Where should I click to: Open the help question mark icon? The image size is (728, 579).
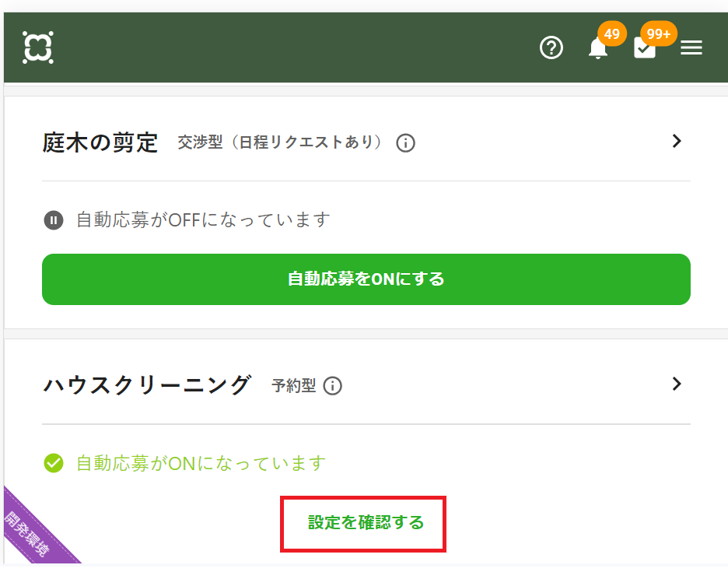(x=551, y=47)
